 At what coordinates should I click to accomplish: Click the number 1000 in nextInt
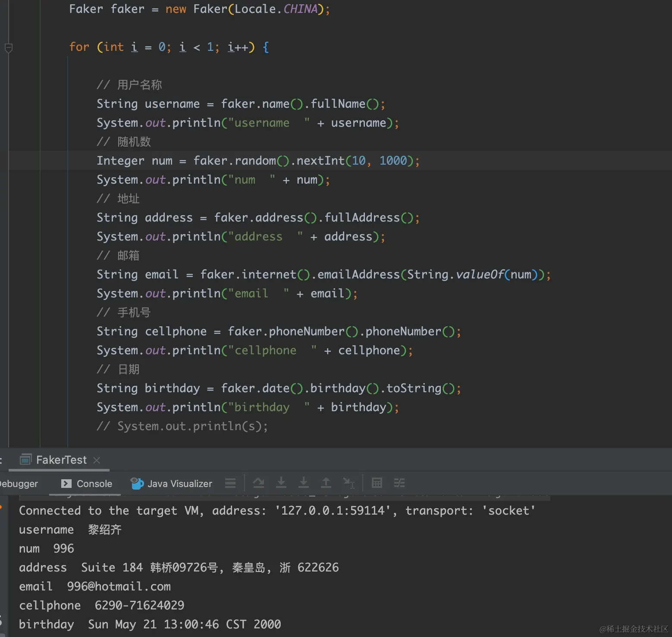tap(393, 161)
